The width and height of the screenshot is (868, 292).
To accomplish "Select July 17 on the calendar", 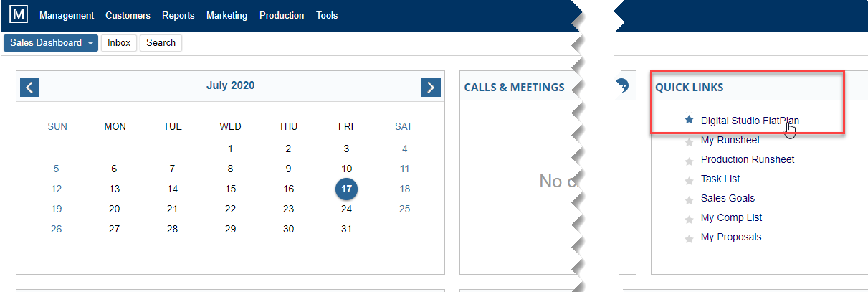I will (x=346, y=189).
